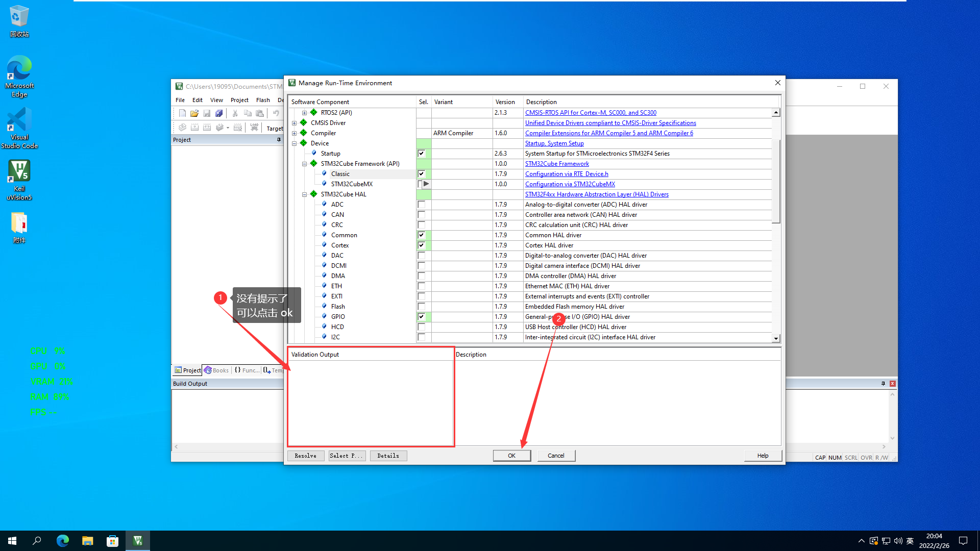Click the Undo toolbar icon
The height and width of the screenshot is (551, 980).
click(x=276, y=113)
